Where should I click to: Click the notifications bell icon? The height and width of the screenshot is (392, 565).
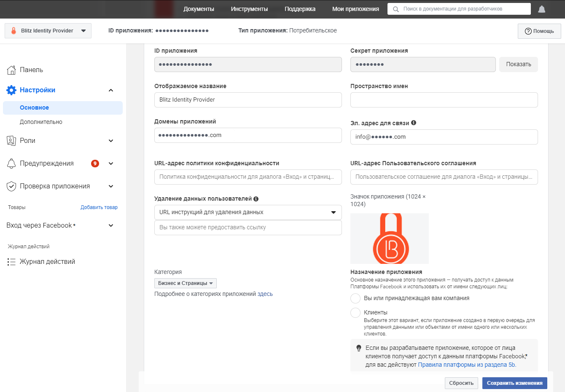542,9
